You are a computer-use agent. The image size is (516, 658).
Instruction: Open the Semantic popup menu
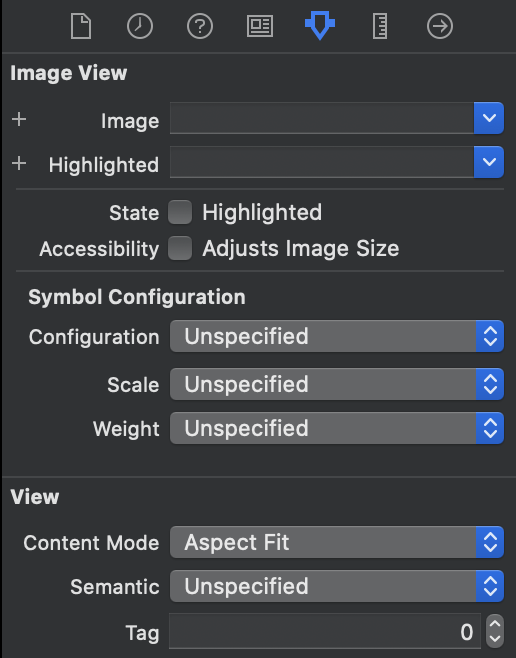336,586
